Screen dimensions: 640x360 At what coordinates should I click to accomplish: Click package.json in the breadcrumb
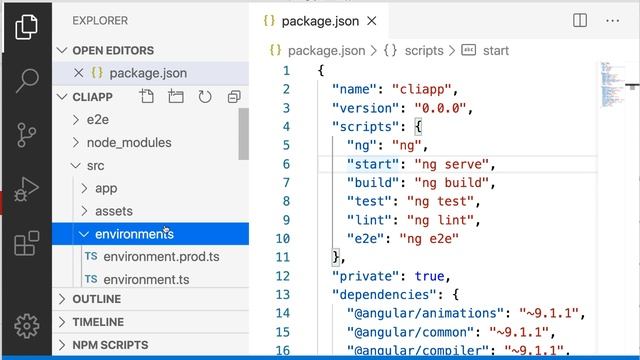327,51
